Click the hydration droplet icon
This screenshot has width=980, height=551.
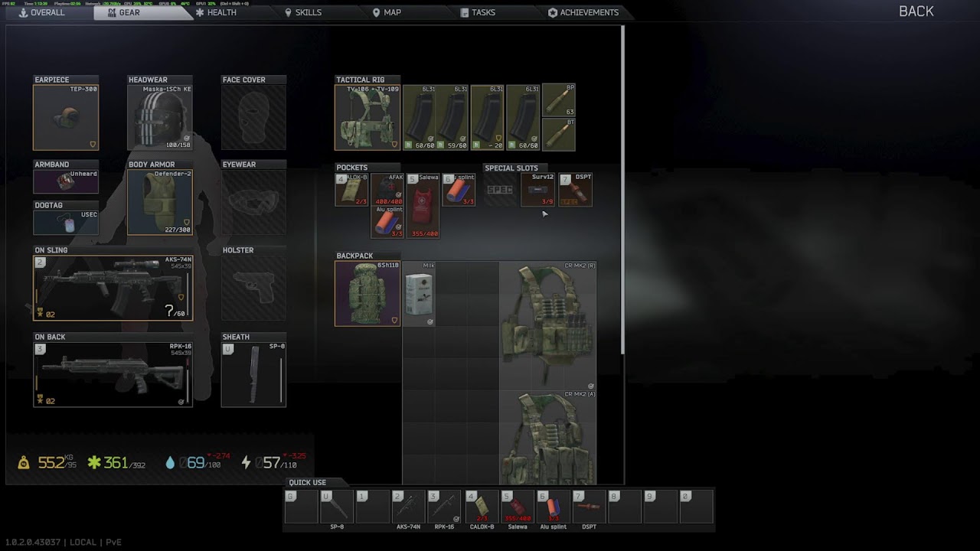pos(170,463)
